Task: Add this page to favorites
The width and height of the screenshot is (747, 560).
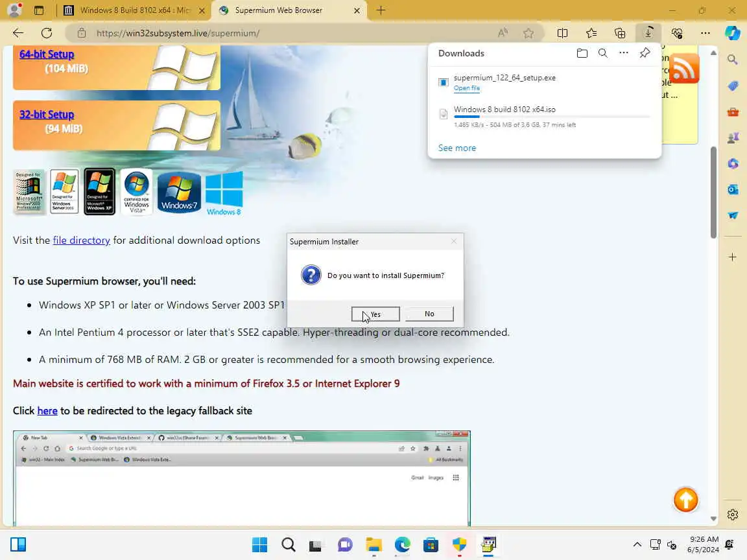Action: tap(528, 33)
